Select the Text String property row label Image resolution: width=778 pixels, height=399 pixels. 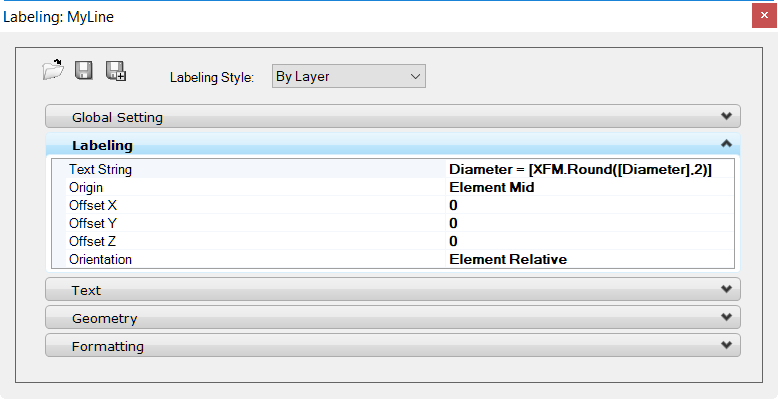pyautogui.click(x=100, y=169)
